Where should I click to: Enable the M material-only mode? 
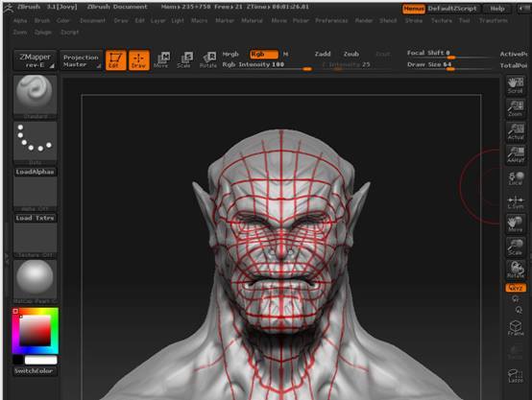pos(285,55)
